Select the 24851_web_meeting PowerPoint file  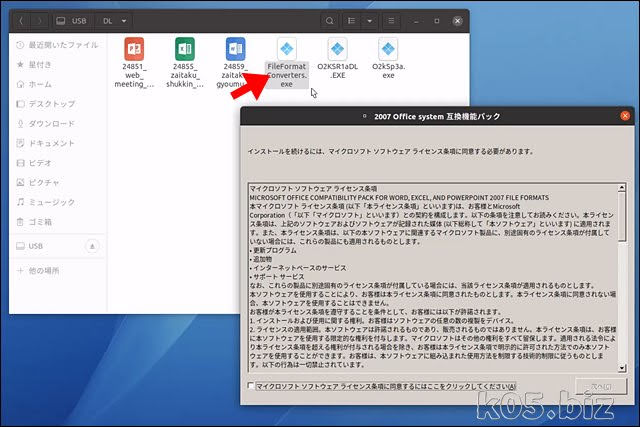[134, 62]
